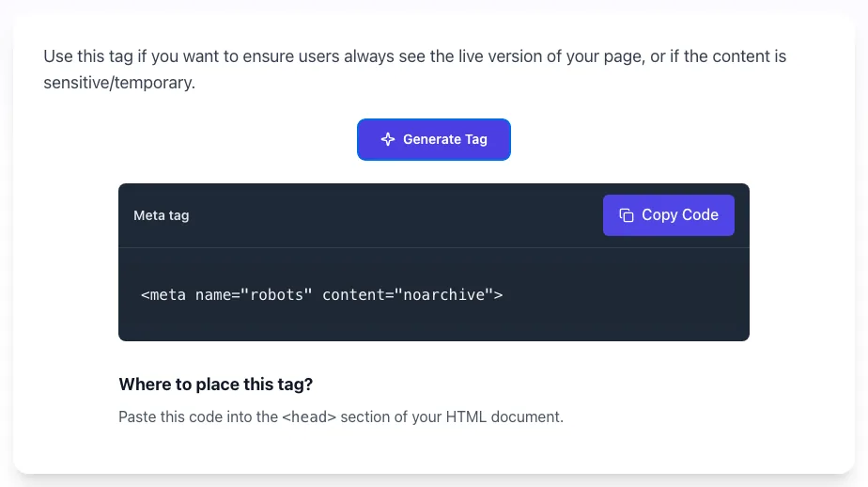Click the sparkle icon in Generate Tag
Image resolution: width=868 pixels, height=487 pixels.
(388, 140)
